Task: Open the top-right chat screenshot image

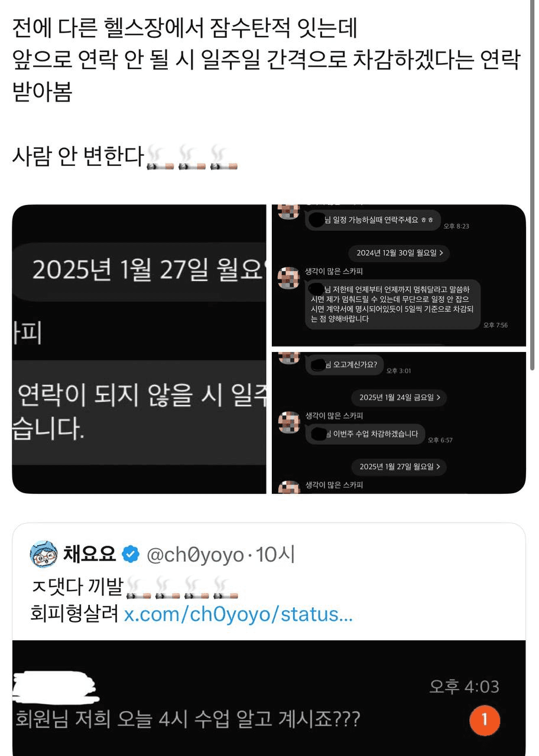Action: [x=399, y=275]
